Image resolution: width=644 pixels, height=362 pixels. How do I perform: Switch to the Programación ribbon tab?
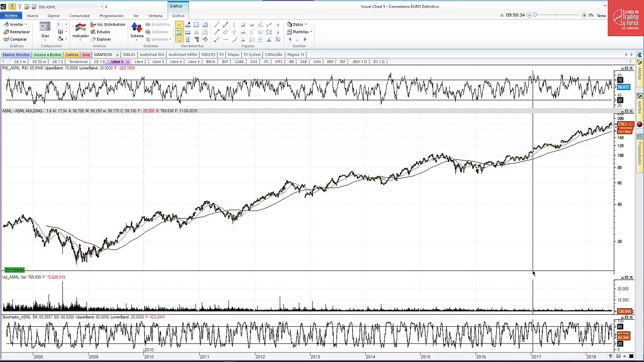(111, 16)
